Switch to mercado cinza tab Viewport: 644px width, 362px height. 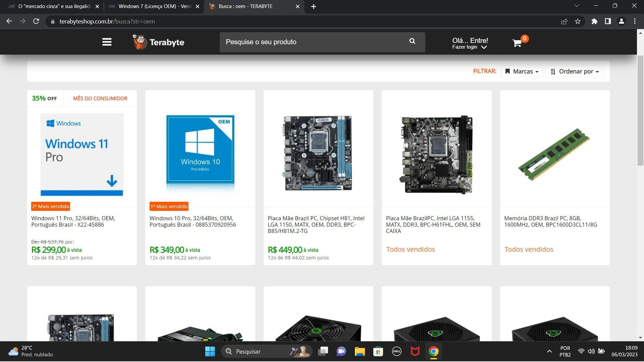click(x=54, y=6)
